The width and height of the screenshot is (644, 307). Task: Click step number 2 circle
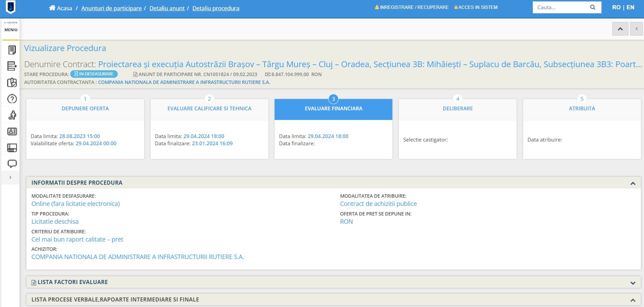(x=209, y=99)
